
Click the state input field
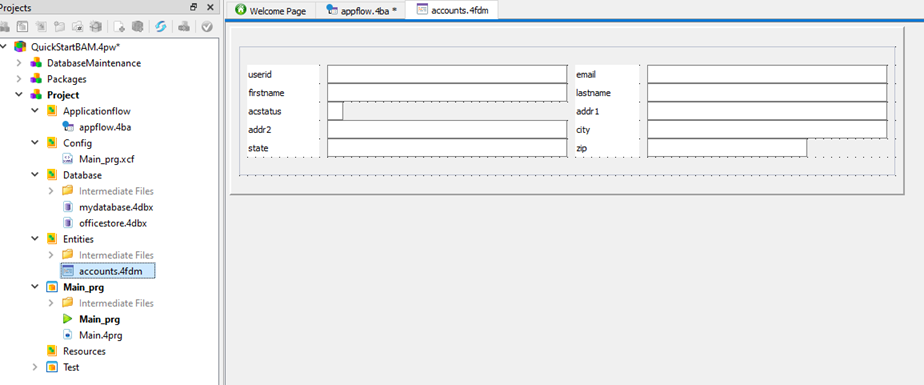(x=447, y=148)
